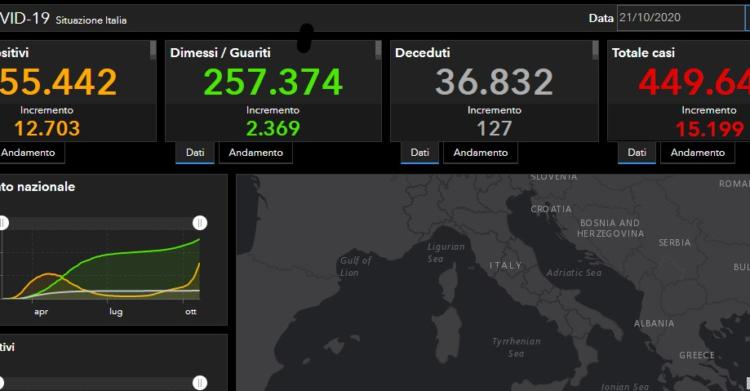The height and width of the screenshot is (391, 750).
Task: Click scrollbar in the Dimessi / Guariti card
Action: pyautogui.click(x=378, y=50)
